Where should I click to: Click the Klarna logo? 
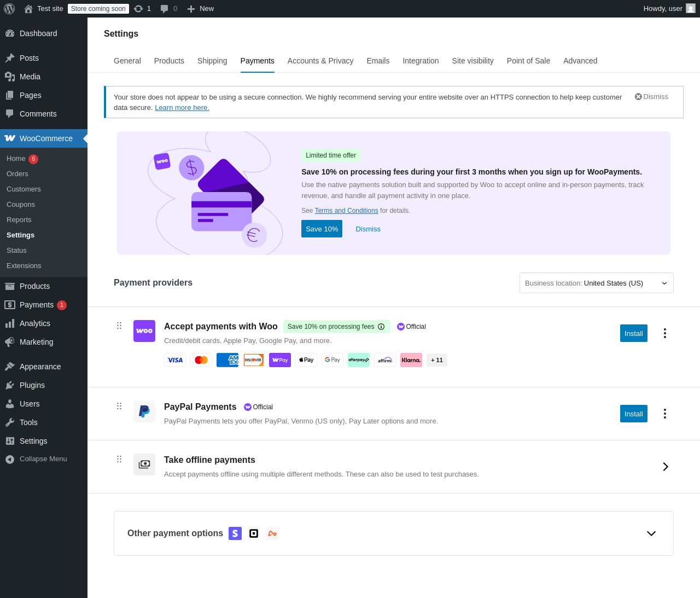pos(411,360)
